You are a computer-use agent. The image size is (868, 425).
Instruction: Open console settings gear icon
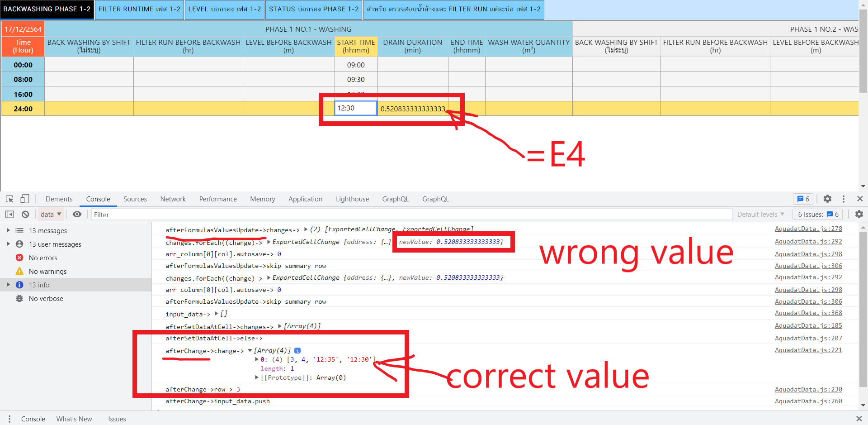click(x=859, y=215)
